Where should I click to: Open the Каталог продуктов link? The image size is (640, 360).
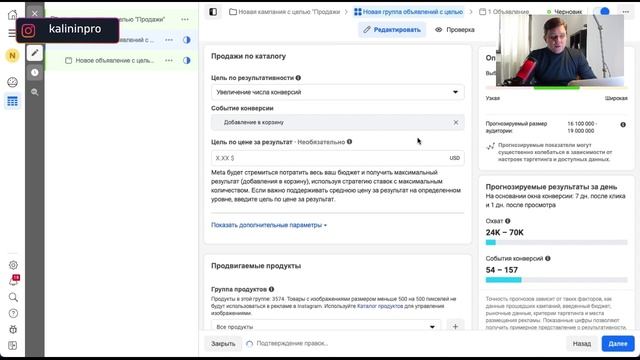pos(380,306)
